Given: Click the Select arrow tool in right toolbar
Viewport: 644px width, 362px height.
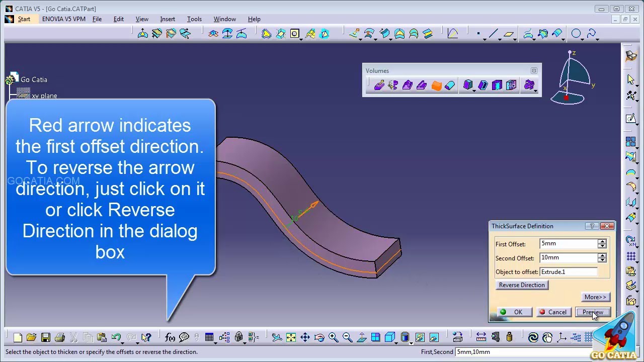Looking at the screenshot, I should coord(631,79).
